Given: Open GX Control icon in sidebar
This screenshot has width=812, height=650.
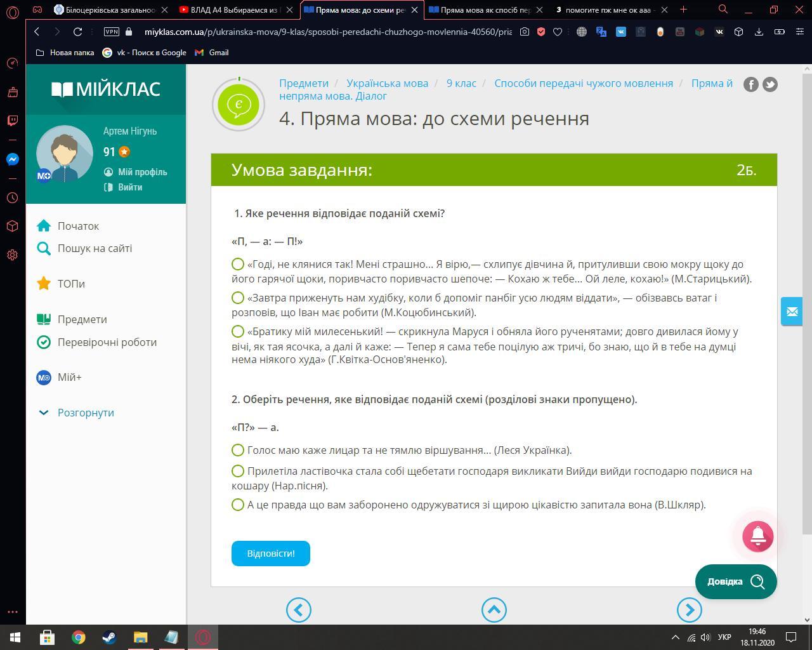Looking at the screenshot, I should (x=13, y=63).
